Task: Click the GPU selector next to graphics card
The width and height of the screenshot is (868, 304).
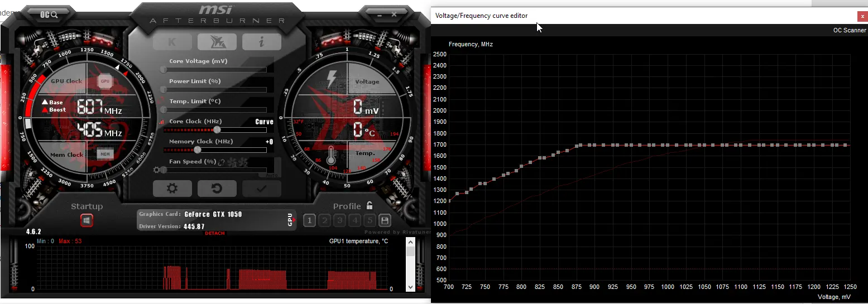Action: (x=290, y=220)
